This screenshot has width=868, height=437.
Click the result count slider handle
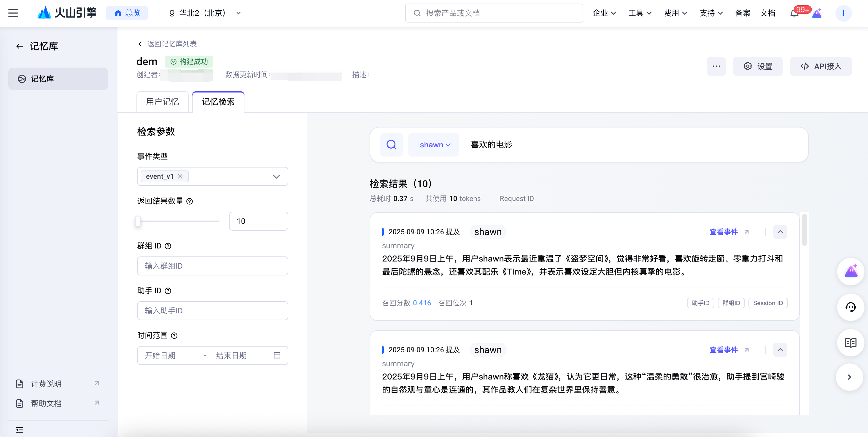(x=138, y=221)
